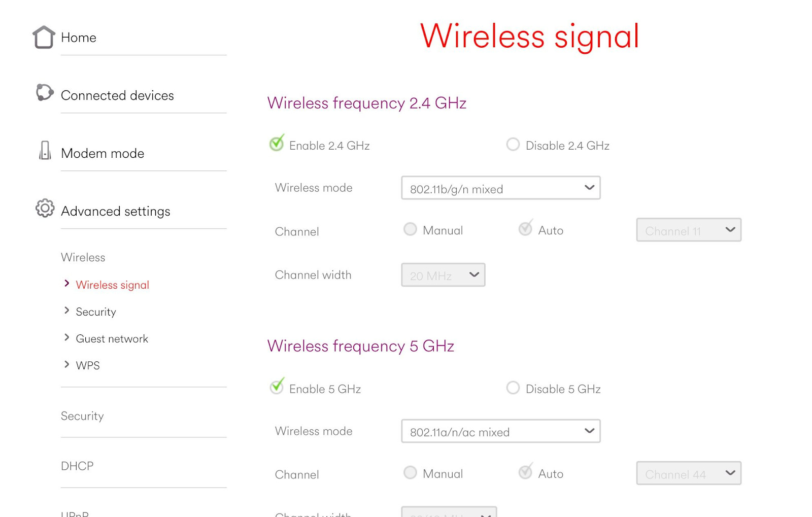This screenshot has width=812, height=517.
Task: Click the arrow beside sidebar Security
Action: click(66, 311)
